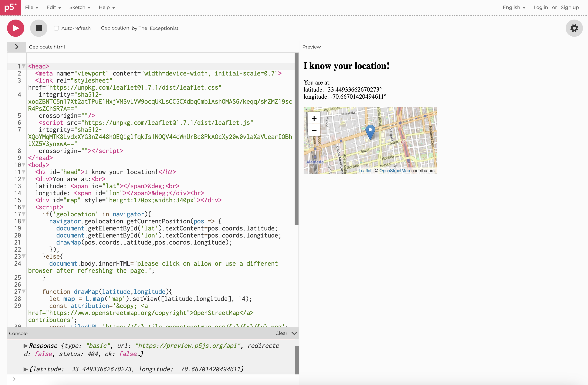Screen dimensions: 588x385
Task: Click the leaflet.css href URL
Action: point(135,87)
